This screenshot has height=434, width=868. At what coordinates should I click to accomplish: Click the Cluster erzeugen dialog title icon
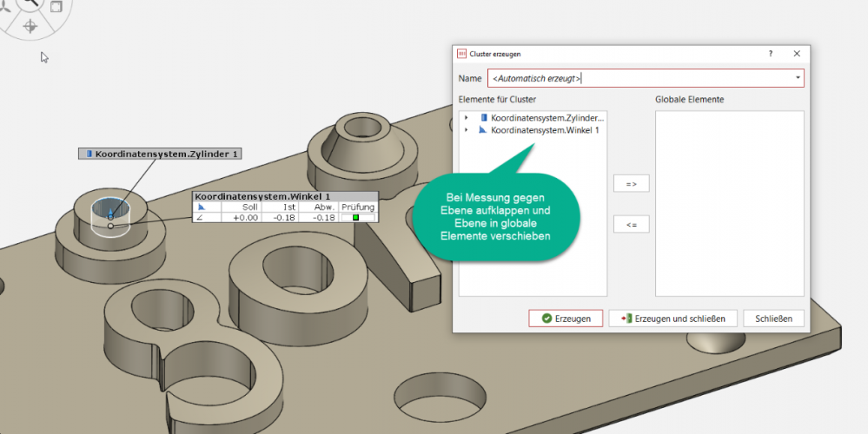[x=461, y=54]
